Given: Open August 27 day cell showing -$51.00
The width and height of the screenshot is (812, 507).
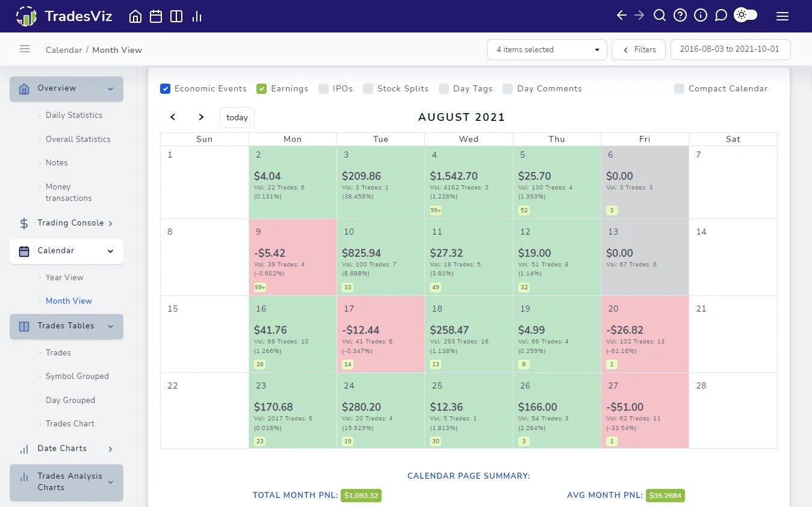Looking at the screenshot, I should coord(645,410).
